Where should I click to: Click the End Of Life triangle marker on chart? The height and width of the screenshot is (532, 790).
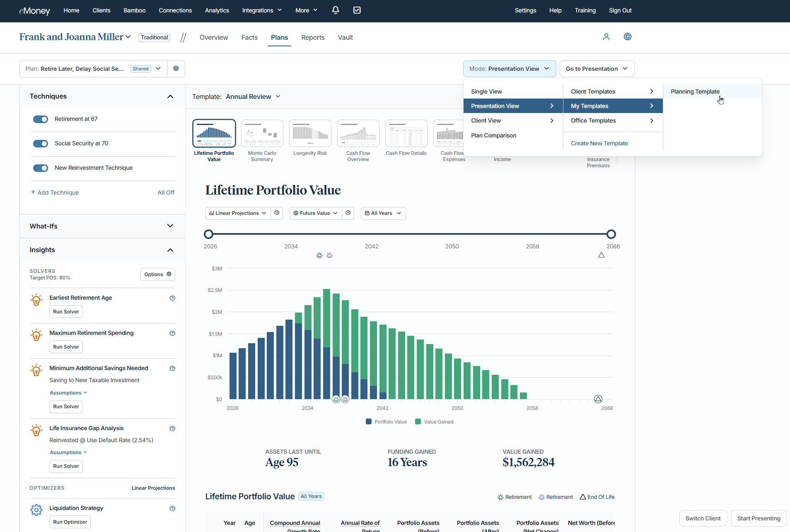click(598, 399)
